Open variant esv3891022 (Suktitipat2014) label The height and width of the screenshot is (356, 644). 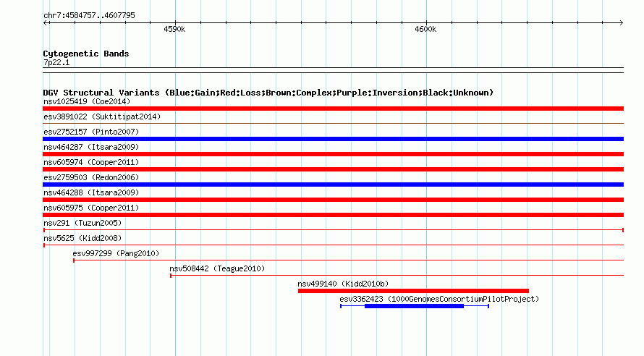point(102,116)
